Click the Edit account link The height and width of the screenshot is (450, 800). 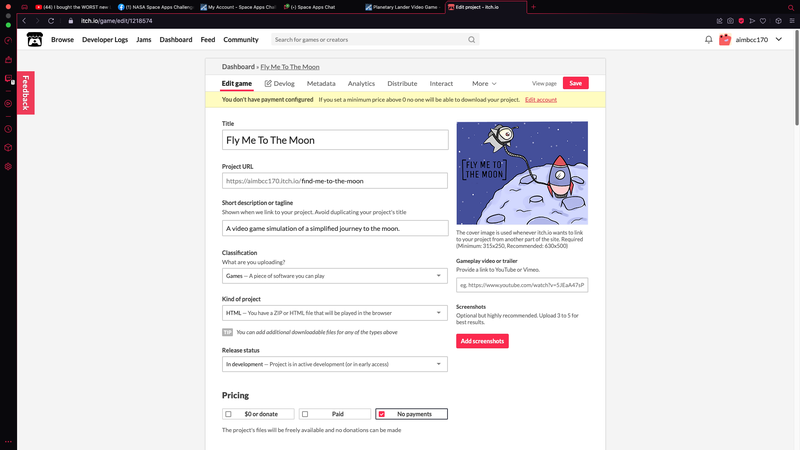(x=541, y=99)
